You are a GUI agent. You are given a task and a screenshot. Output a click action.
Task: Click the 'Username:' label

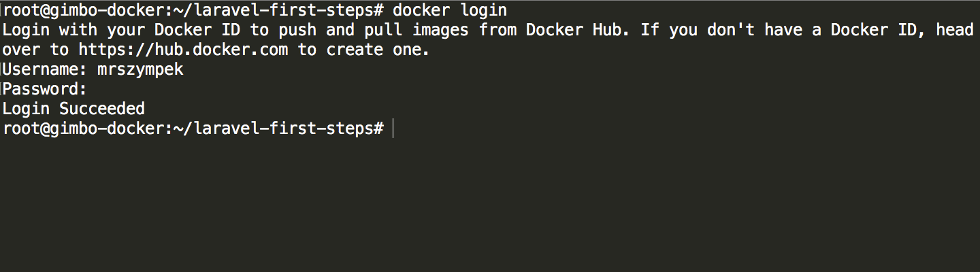tap(45, 69)
